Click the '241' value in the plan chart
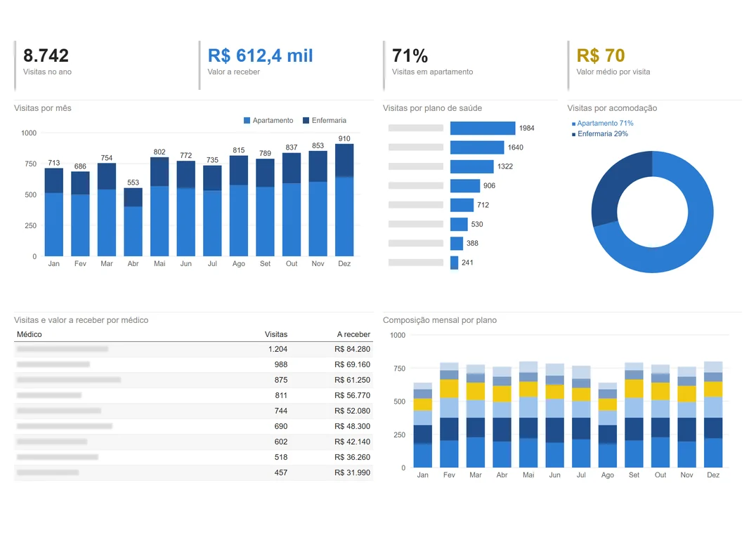 point(468,263)
